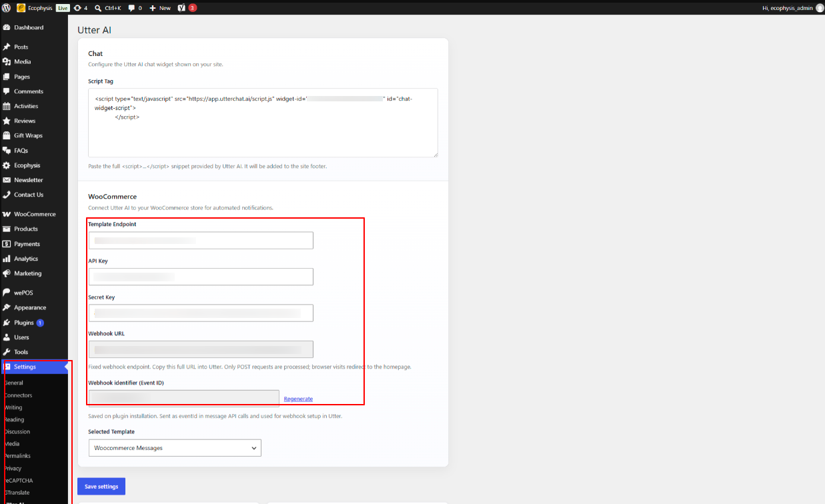Click the WooCommerce icon in sidebar
Viewport: 825px width, 504px height.
[x=7, y=214]
